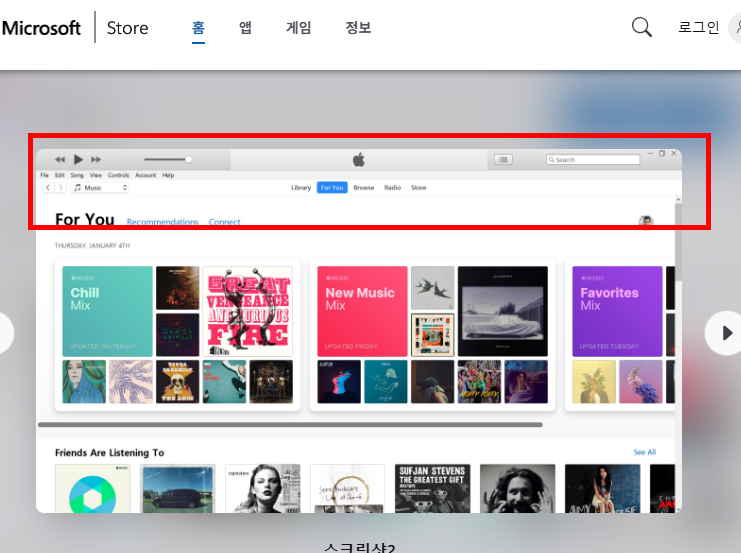
Task: Select the For You tab
Action: coord(332,188)
